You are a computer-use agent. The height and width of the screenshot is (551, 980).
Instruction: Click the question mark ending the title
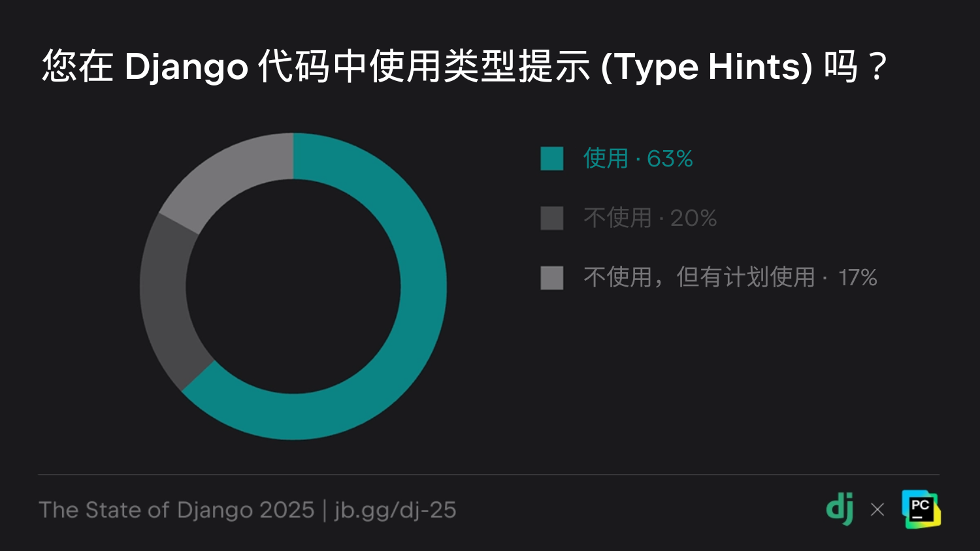click(x=878, y=67)
